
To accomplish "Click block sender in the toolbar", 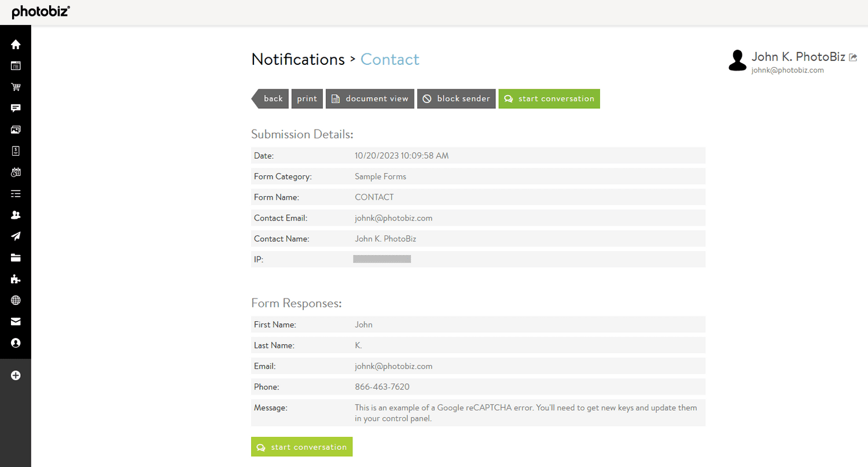I will point(456,98).
